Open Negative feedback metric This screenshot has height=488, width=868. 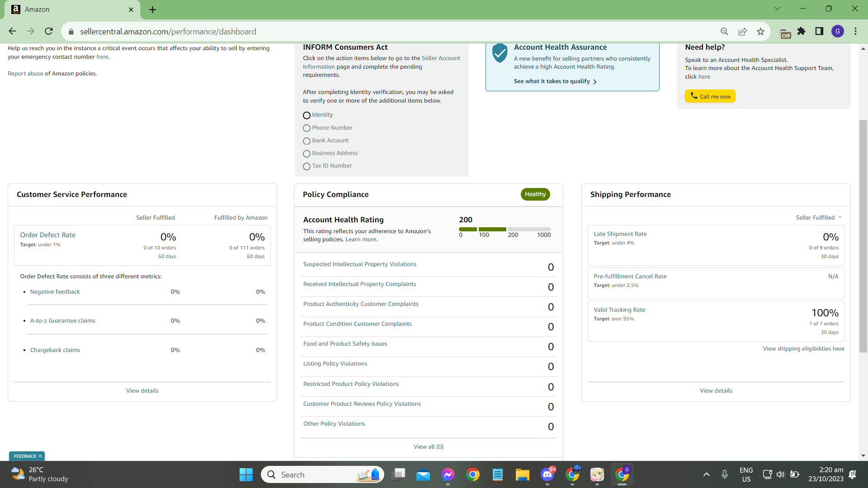click(x=55, y=292)
